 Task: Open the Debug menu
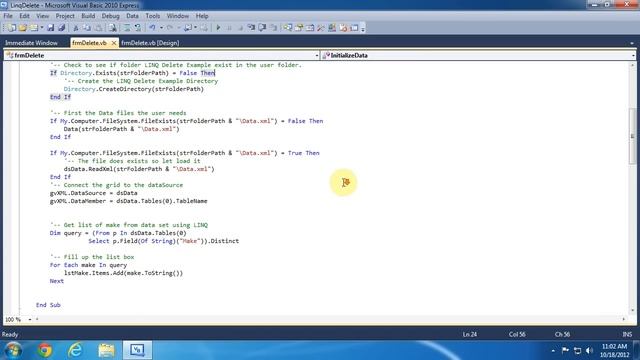(111, 16)
